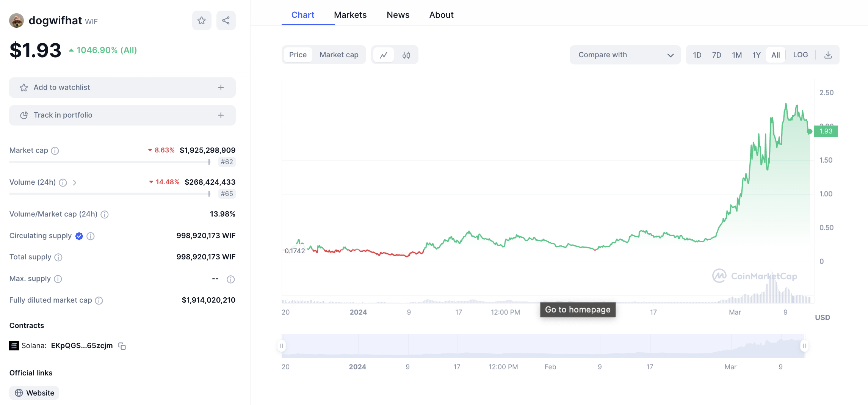This screenshot has width=868, height=405.
Task: Open the official Website link
Action: coord(34,393)
